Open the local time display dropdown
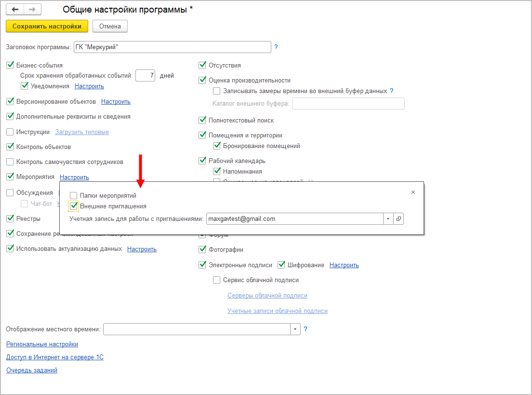The height and width of the screenshot is (395, 532). click(x=295, y=329)
